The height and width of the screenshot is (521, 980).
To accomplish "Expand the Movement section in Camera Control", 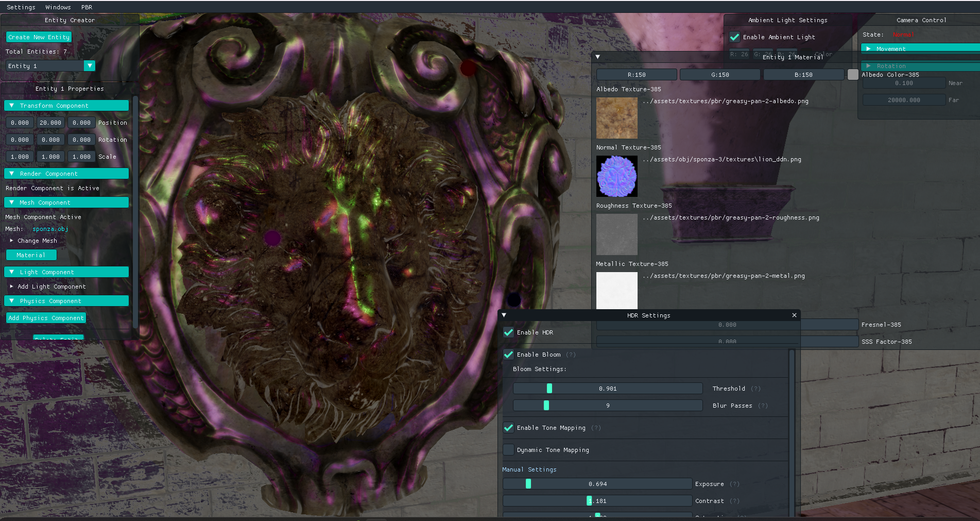I will pyautogui.click(x=920, y=49).
